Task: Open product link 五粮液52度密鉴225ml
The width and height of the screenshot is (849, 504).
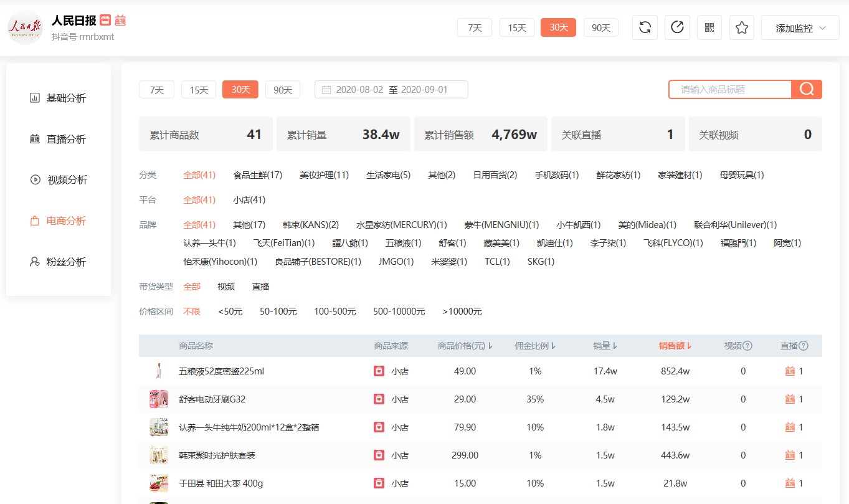Action: click(221, 371)
